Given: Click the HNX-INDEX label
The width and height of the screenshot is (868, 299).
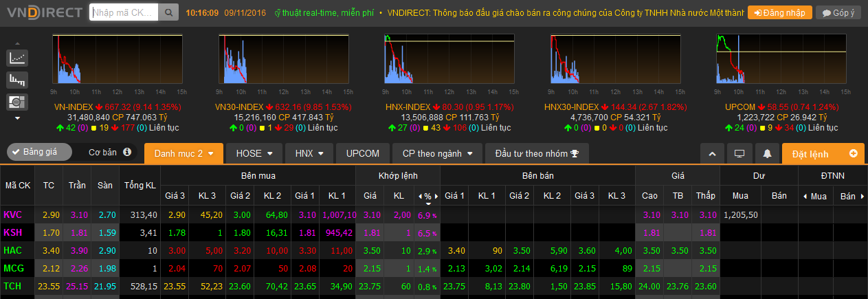Looking at the screenshot, I should click(x=407, y=107).
